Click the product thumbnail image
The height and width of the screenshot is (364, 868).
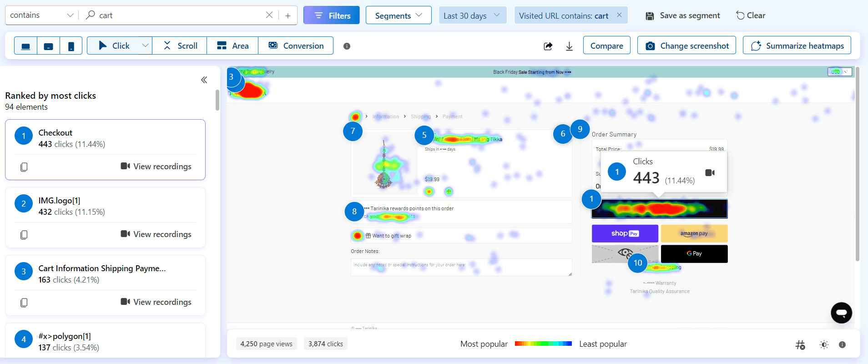tap(385, 164)
